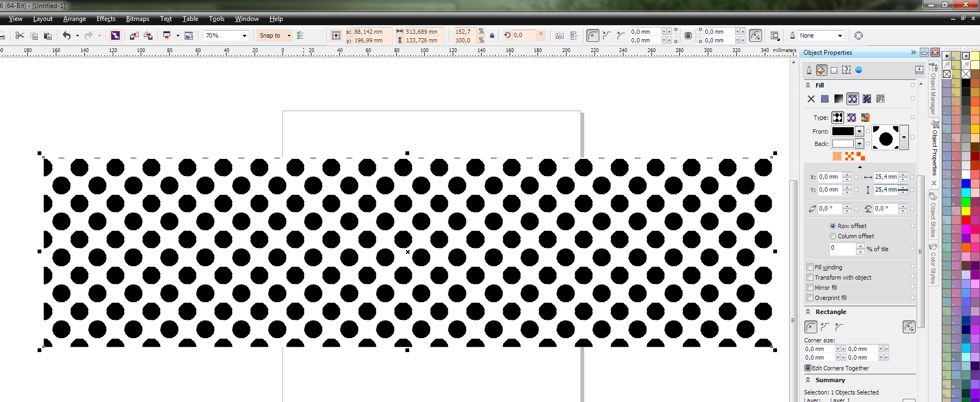The height and width of the screenshot is (402, 980).
Task: Open the Effects menu
Action: point(106,19)
